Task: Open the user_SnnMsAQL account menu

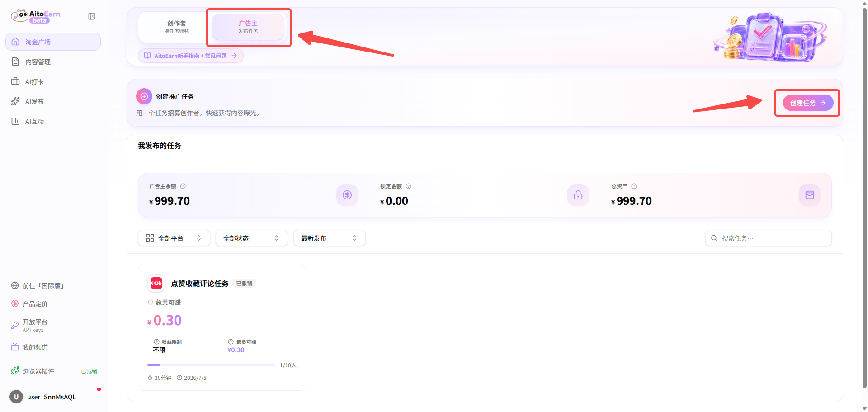Action: 53,397
